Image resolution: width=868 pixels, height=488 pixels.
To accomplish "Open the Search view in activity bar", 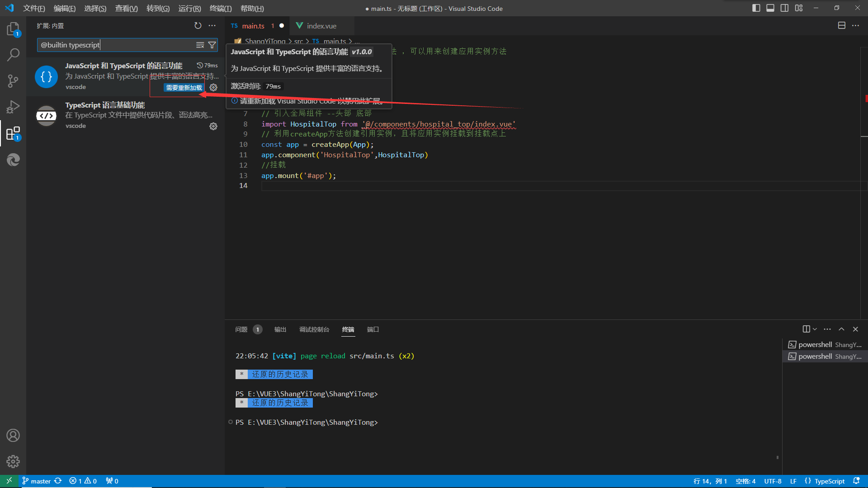I will (13, 55).
